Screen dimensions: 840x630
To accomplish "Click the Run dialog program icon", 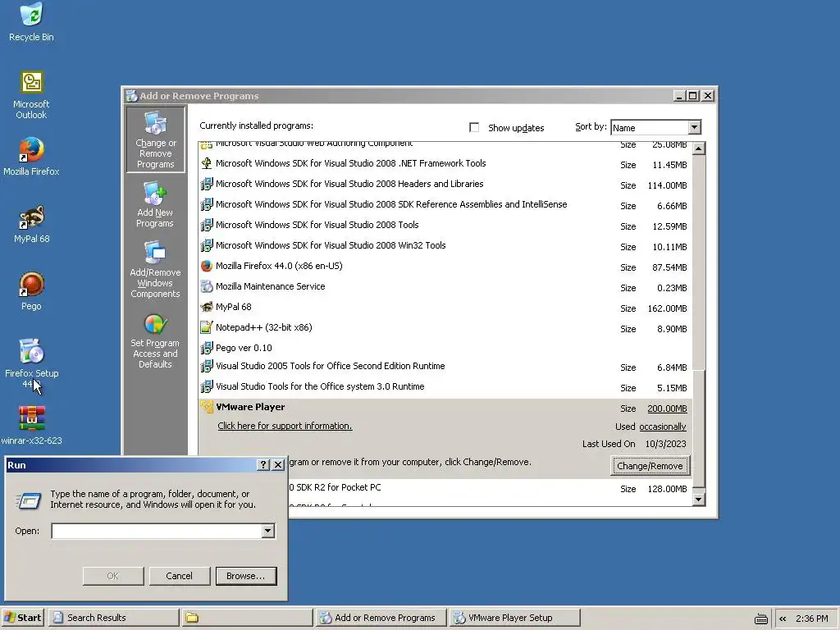I will pos(29,500).
